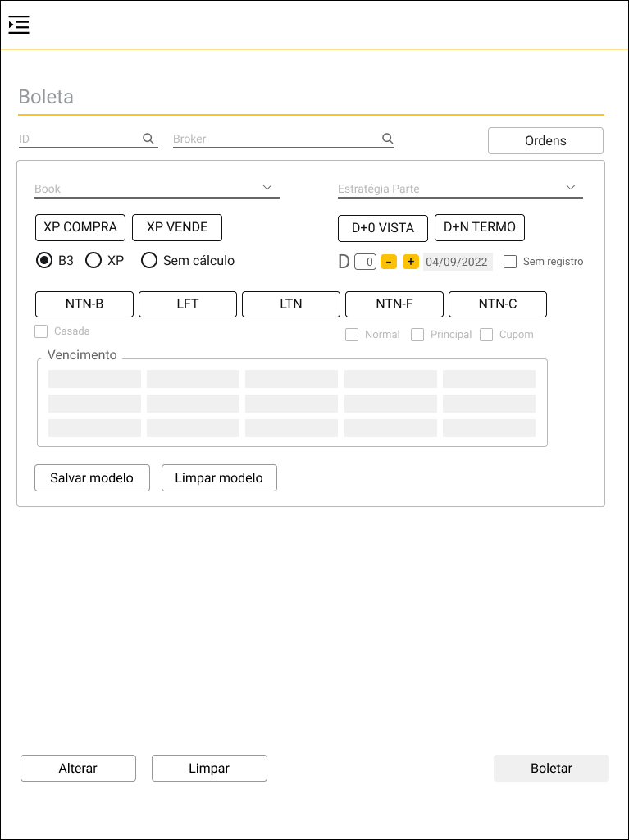Click the ID search magnifier icon
Image resolution: width=629 pixels, height=840 pixels.
pos(148,139)
